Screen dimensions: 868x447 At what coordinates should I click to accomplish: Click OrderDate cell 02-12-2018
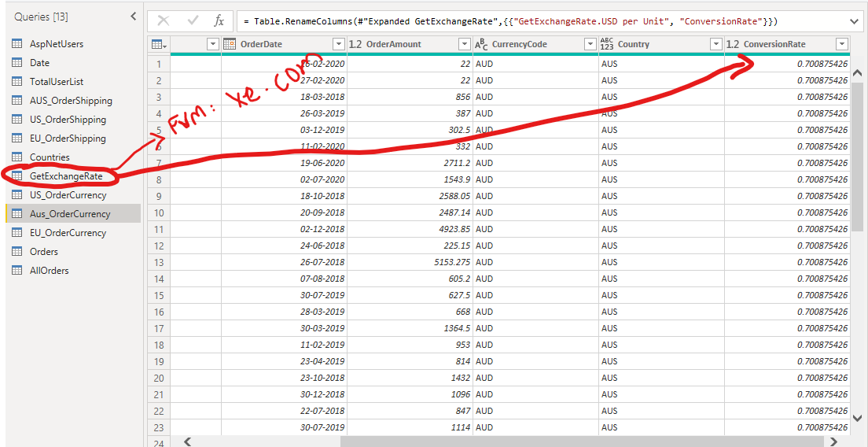pos(284,229)
